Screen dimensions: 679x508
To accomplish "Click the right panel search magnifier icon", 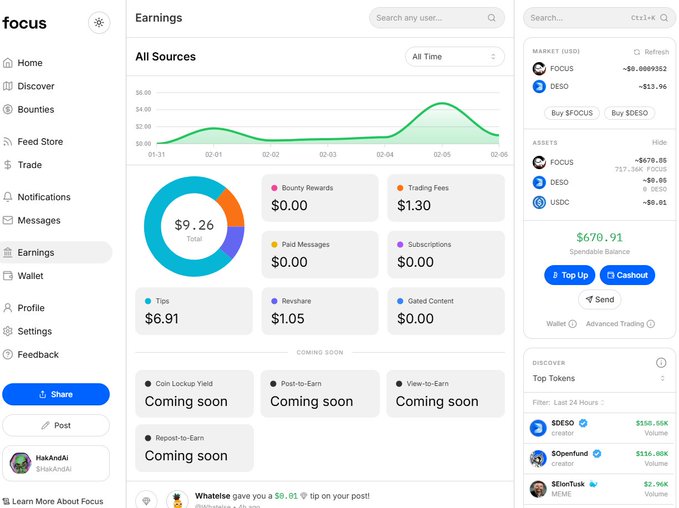I will point(664,18).
